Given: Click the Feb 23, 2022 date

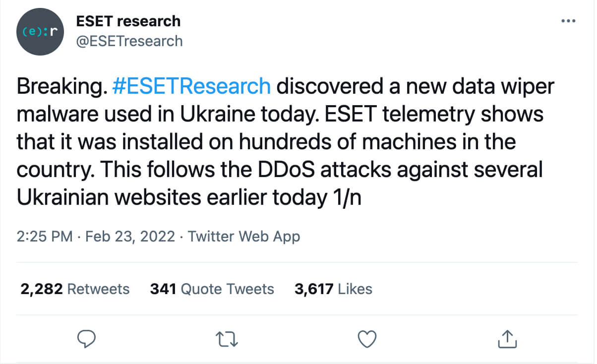Looking at the screenshot, I should coord(130,237).
